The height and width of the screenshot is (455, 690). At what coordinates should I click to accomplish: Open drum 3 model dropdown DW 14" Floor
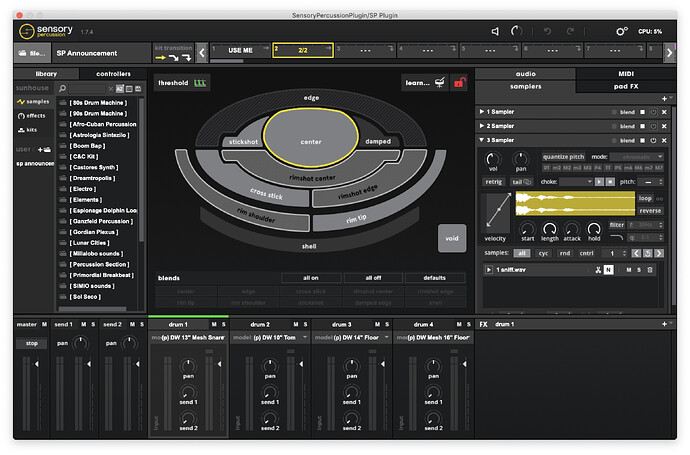352,338
